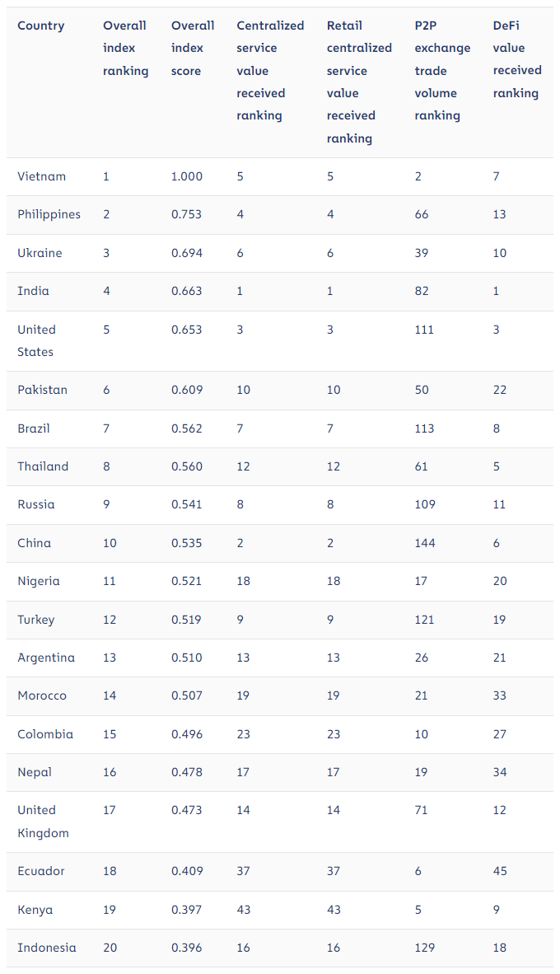Image resolution: width=560 pixels, height=974 pixels.
Task: Click Ukraine in the Country column
Action: pos(40,253)
